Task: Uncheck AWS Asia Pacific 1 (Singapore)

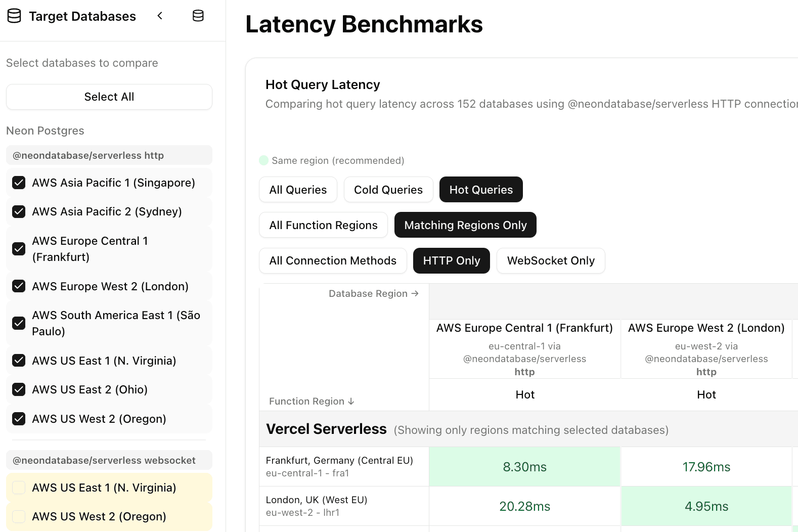Action: click(19, 183)
